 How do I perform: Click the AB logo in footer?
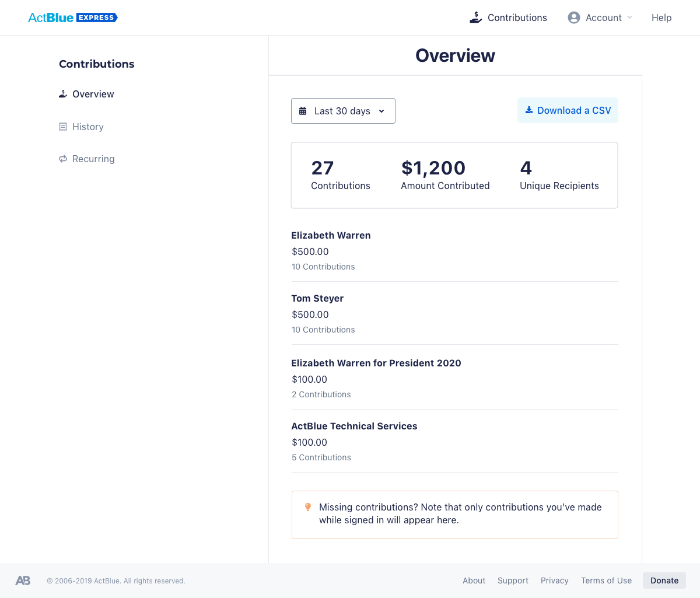click(x=23, y=580)
